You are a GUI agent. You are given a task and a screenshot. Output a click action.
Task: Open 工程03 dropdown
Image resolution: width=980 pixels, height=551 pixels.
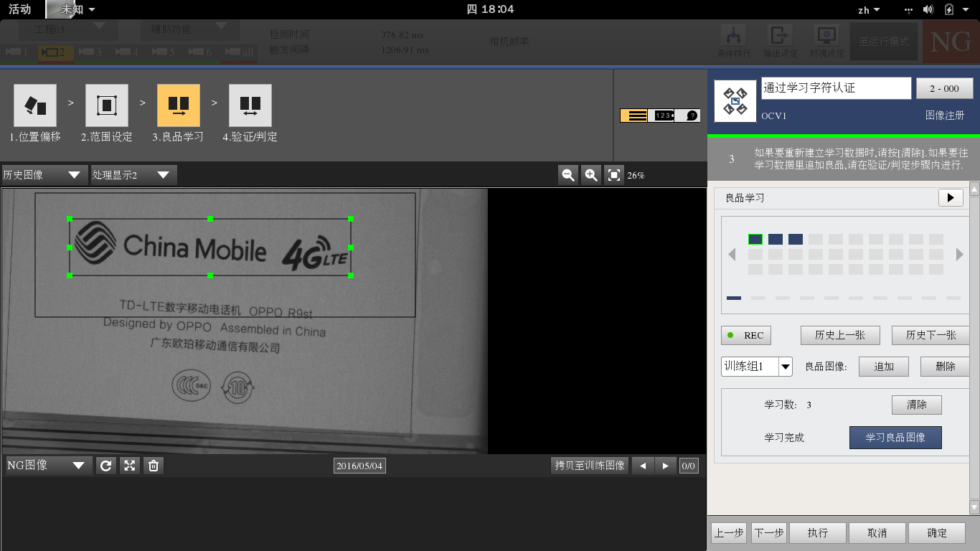[67, 30]
